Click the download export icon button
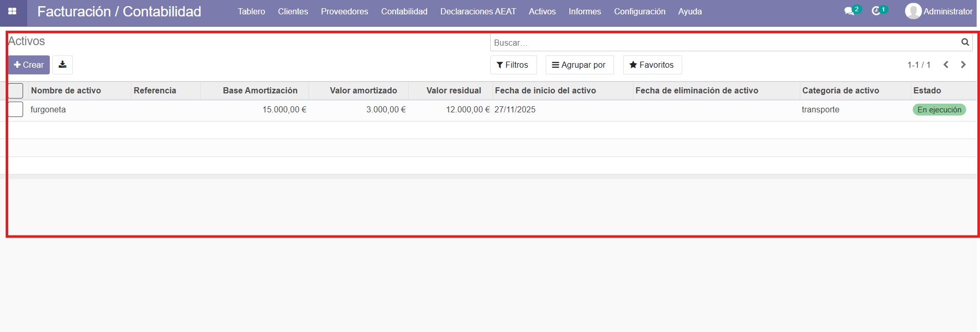Screen dimensions: 980x332 pos(63,65)
